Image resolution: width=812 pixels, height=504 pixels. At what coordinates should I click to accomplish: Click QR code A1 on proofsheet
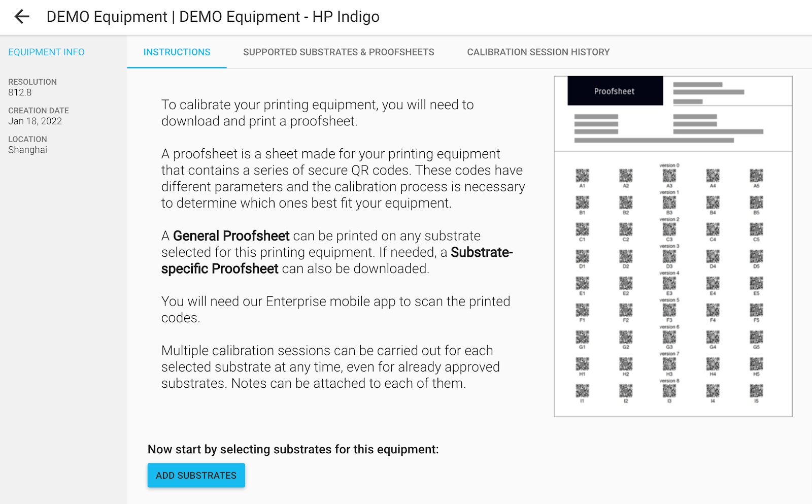pyautogui.click(x=582, y=176)
